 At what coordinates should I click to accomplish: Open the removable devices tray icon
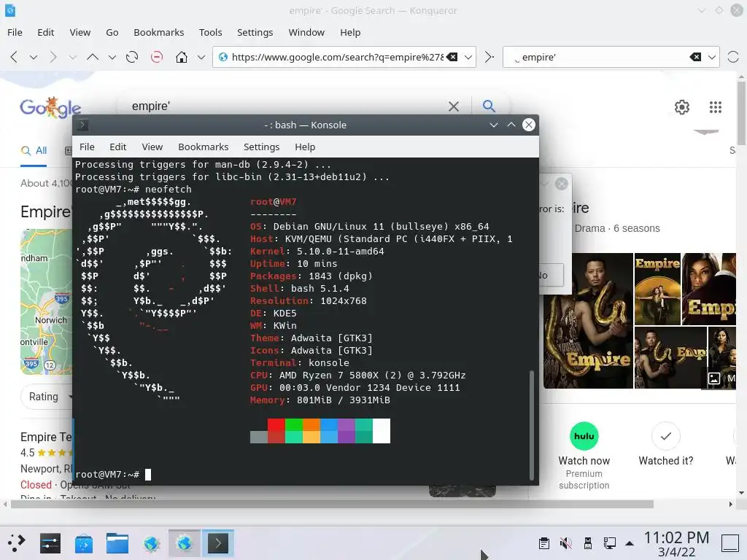(588, 543)
